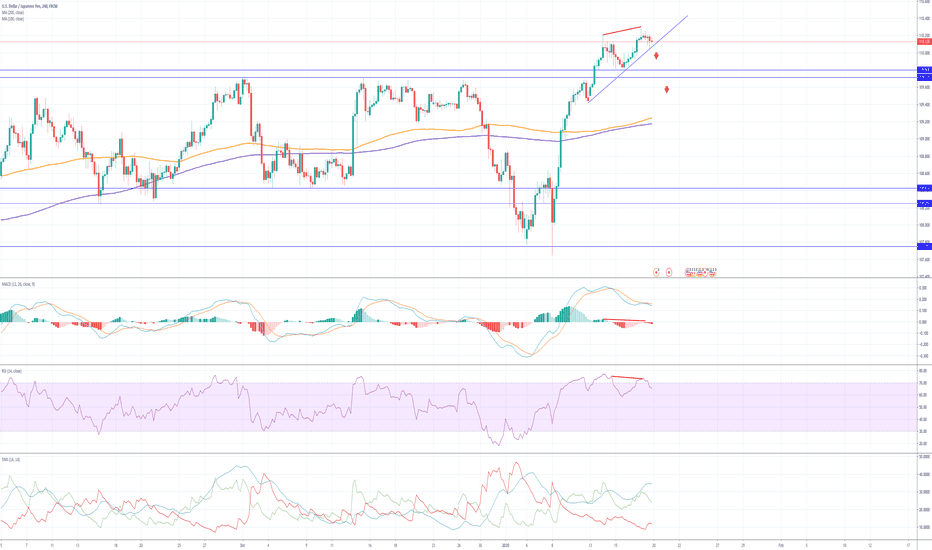Screen dimensions: 932x550
Task: Click the topmost blue horizontal line price tag
Action: pyautogui.click(x=924, y=70)
